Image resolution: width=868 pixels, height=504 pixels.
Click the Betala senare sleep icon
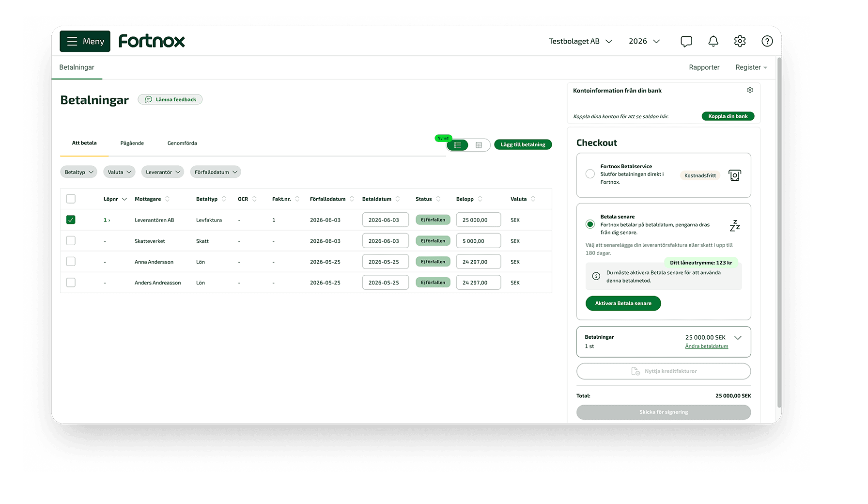coord(735,225)
